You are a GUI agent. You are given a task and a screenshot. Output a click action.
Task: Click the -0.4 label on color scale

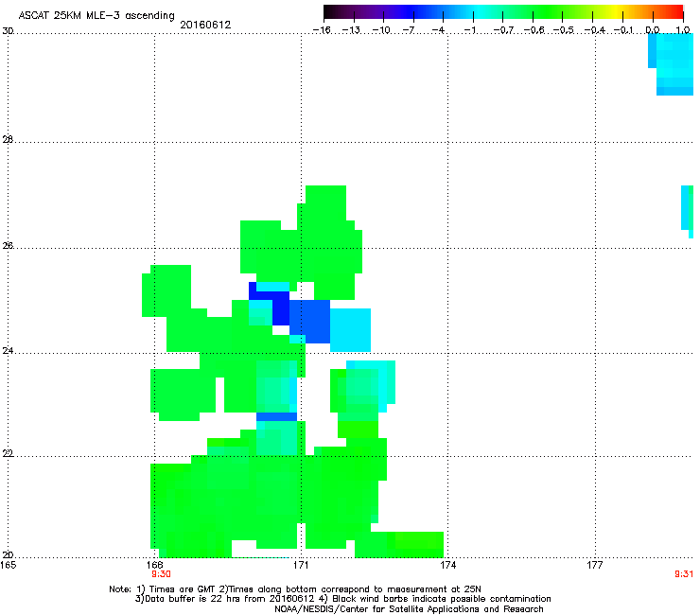(595, 30)
